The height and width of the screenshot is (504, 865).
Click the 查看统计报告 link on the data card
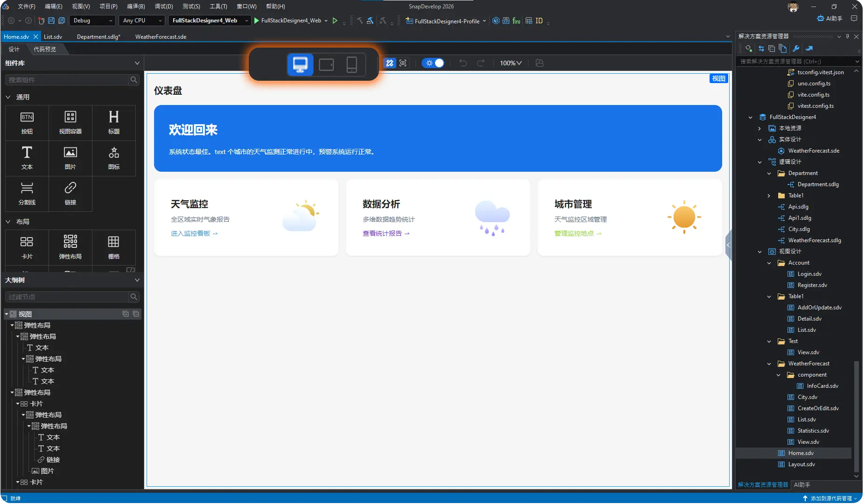tap(383, 233)
